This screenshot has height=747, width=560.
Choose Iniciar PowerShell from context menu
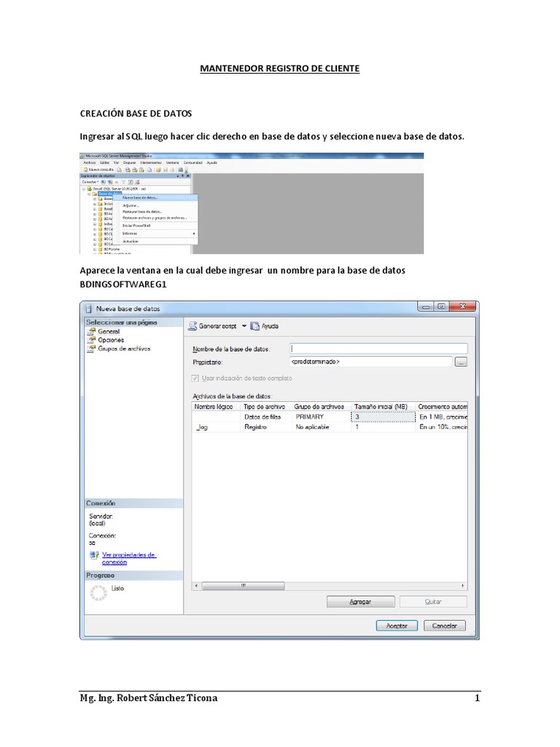156,226
